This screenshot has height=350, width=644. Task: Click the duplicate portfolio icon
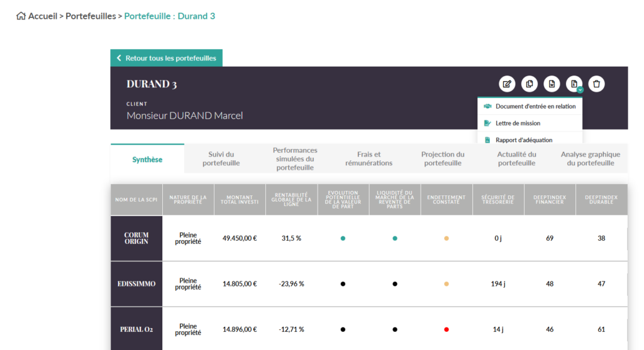(x=530, y=84)
